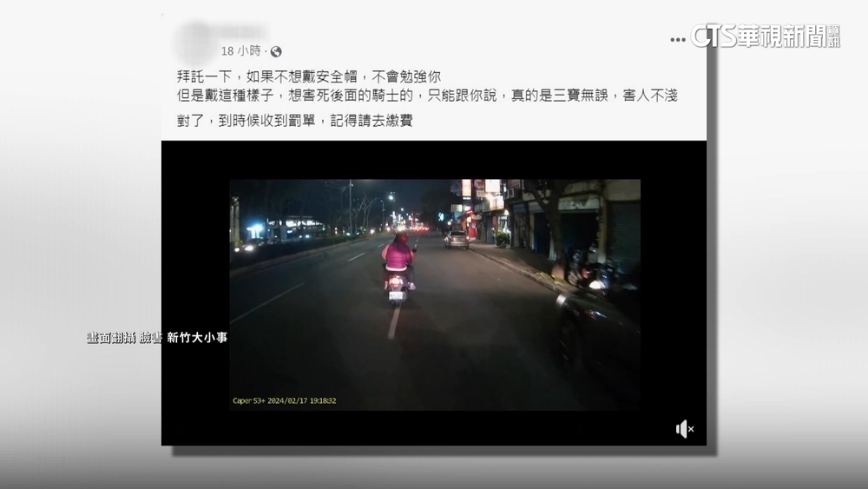Select the last post line "對了，到時候收到罰單"
The height and width of the screenshot is (489, 868).
(x=294, y=121)
